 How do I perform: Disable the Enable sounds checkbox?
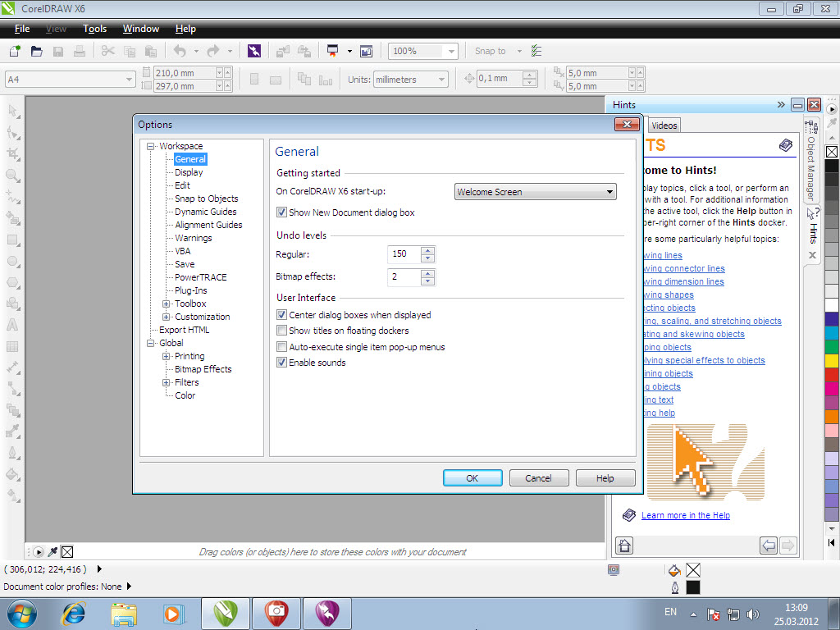[281, 363]
